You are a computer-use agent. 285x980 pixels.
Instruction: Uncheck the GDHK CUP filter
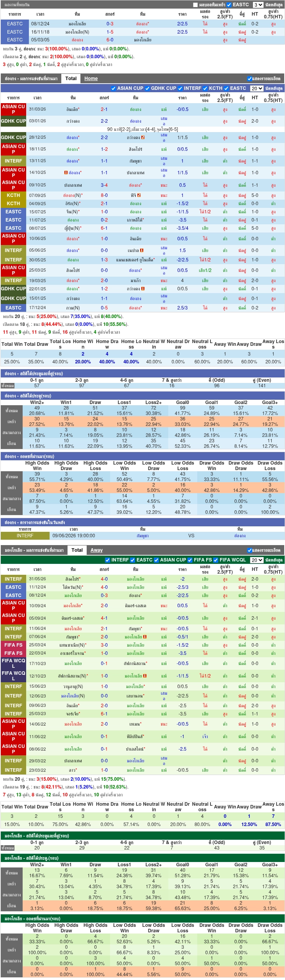(147, 88)
